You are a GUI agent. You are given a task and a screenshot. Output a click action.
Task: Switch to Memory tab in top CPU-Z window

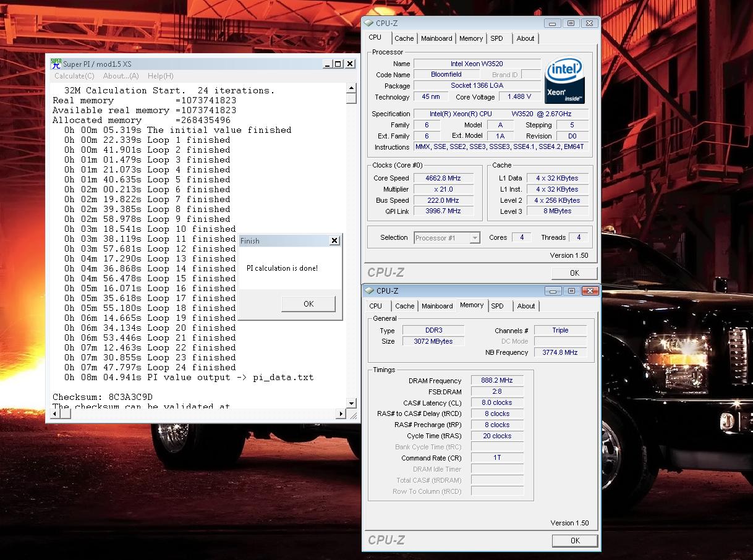[470, 38]
